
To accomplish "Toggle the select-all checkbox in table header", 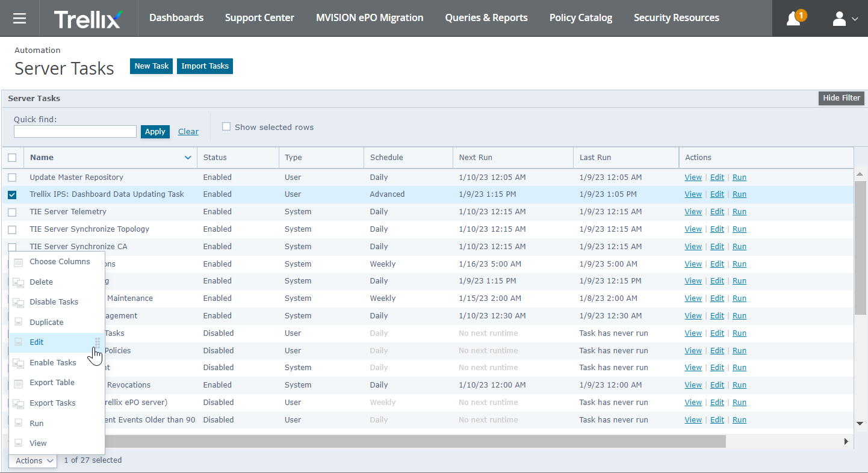I will coord(12,158).
